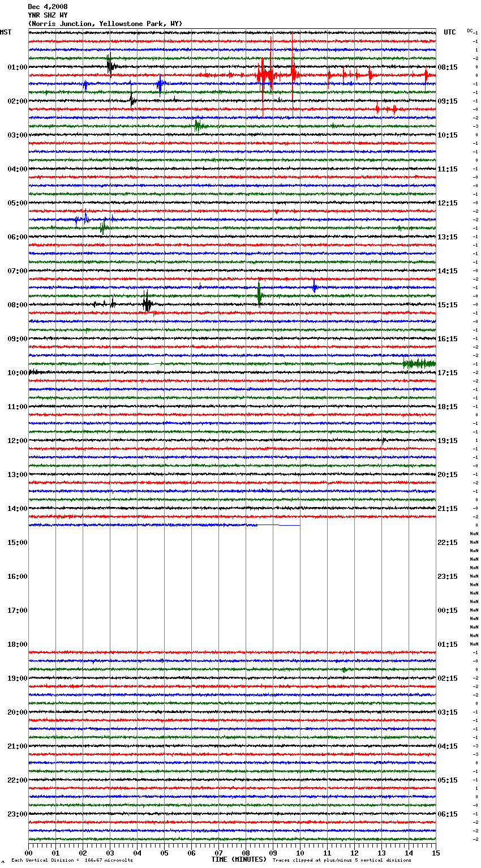481x868 pixels.
Task: Select the "13:15" UTC time label
Action: pos(448,237)
